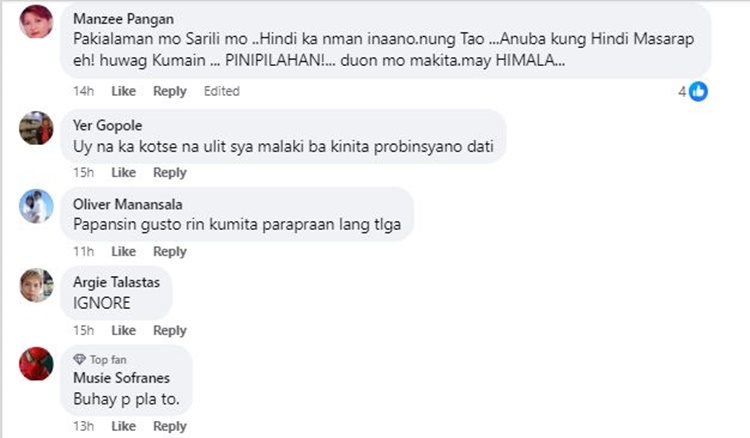The height and width of the screenshot is (438, 750).
Task: Like Yer Gopole's comment
Action: [123, 172]
